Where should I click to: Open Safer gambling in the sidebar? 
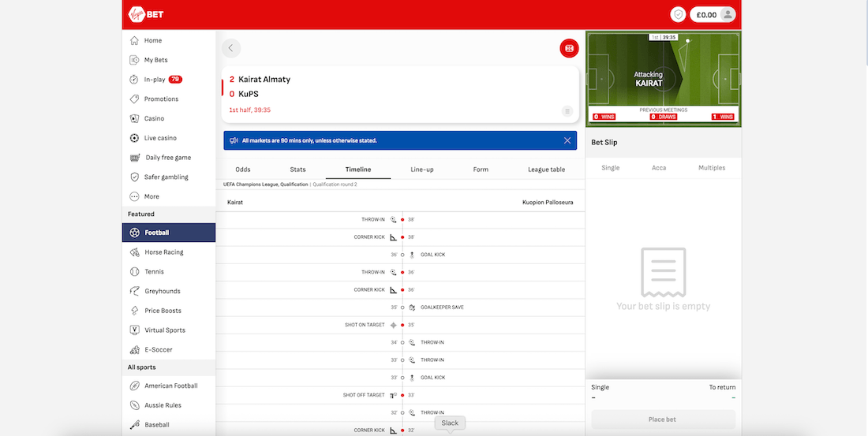(x=169, y=177)
